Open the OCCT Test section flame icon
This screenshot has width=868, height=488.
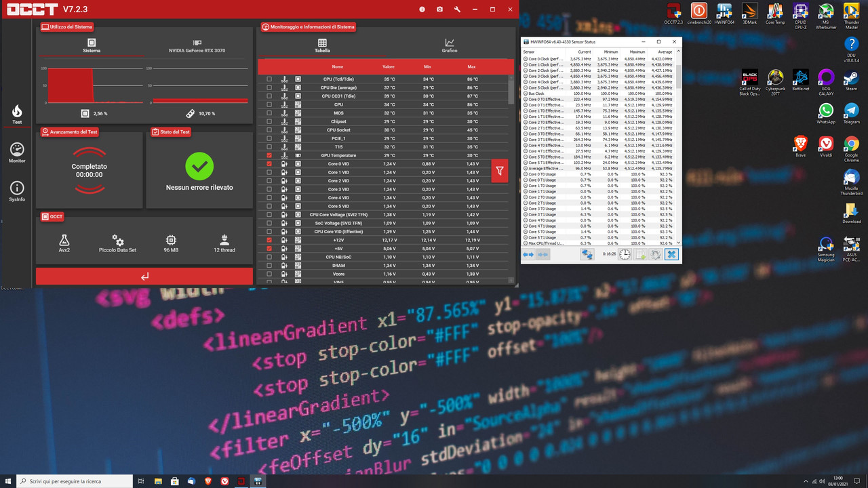coord(17,113)
